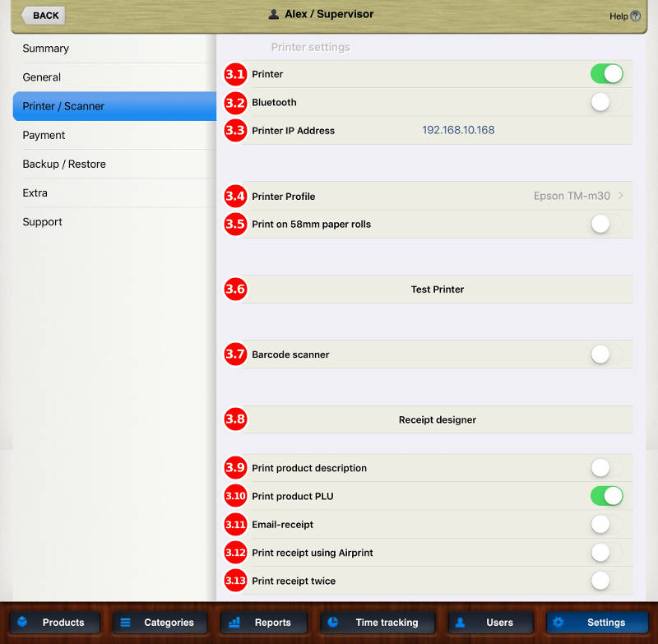Open the Printer Profile selector chevron
This screenshot has width=658, height=644.
click(620, 197)
